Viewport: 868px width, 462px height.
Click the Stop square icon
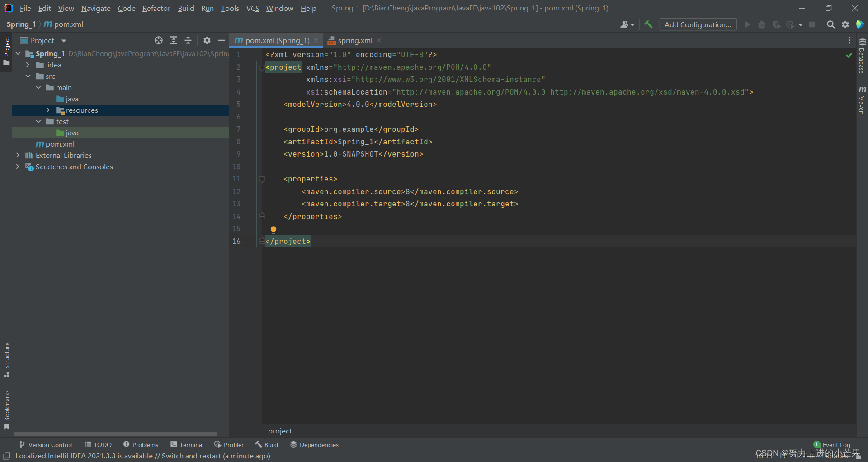812,24
